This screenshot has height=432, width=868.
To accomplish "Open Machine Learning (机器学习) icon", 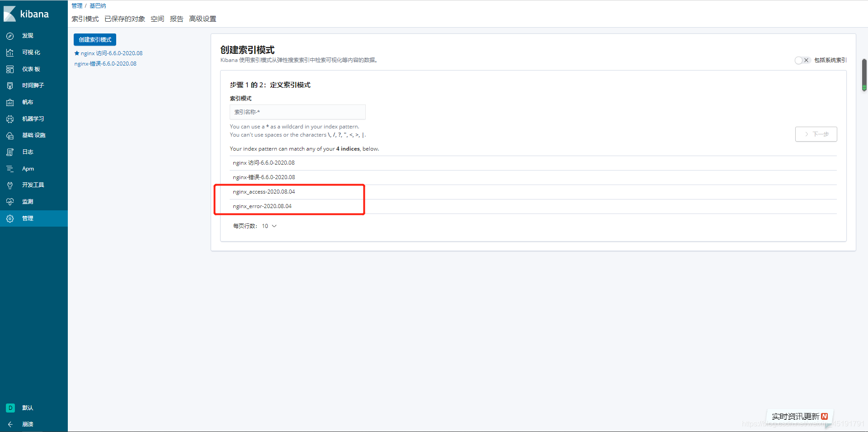I will (x=10, y=119).
